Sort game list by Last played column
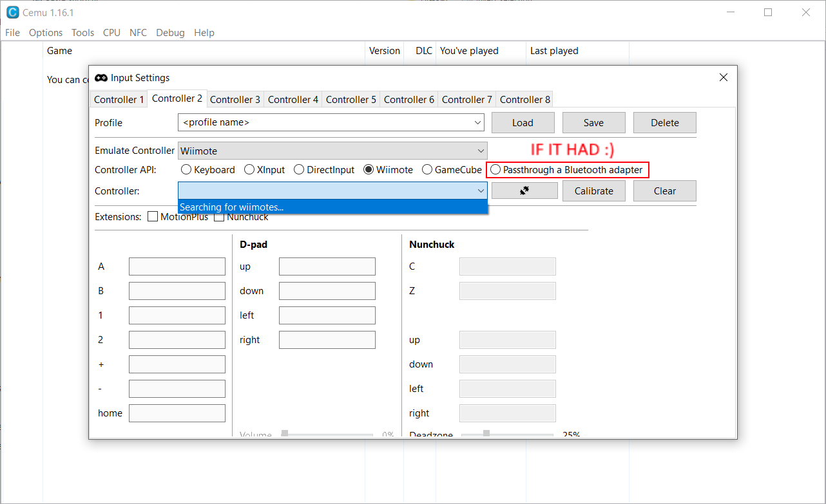Viewport: 826px width, 504px height. point(578,51)
